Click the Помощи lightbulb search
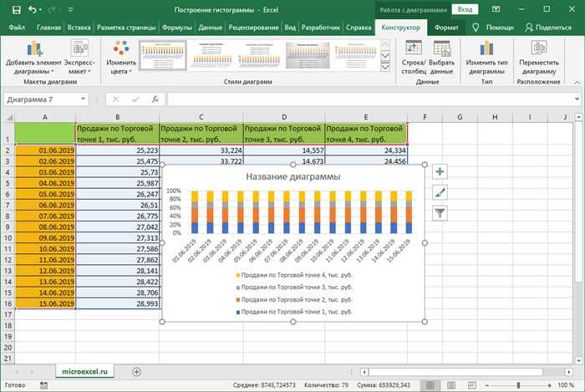Screen dimensions: 585x392 tap(493, 28)
